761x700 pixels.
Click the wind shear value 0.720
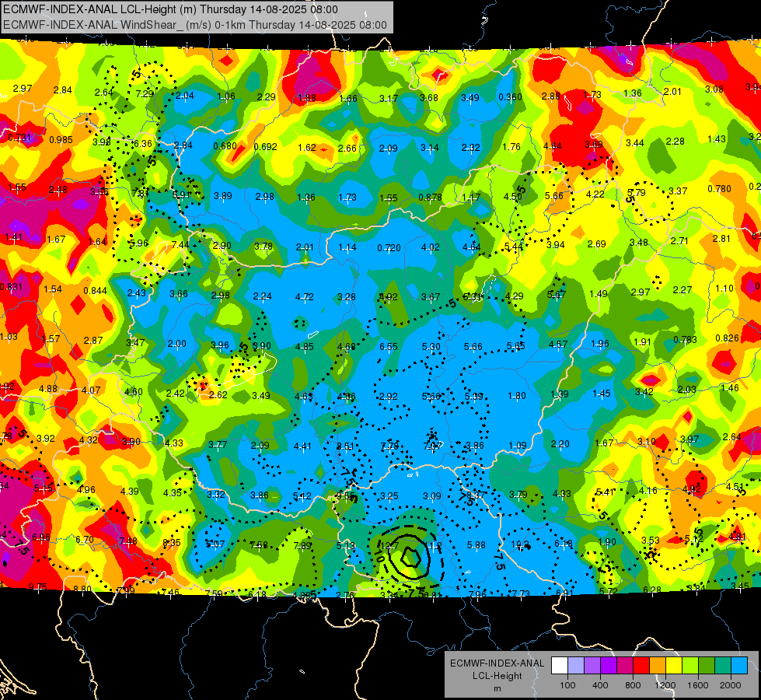point(389,248)
